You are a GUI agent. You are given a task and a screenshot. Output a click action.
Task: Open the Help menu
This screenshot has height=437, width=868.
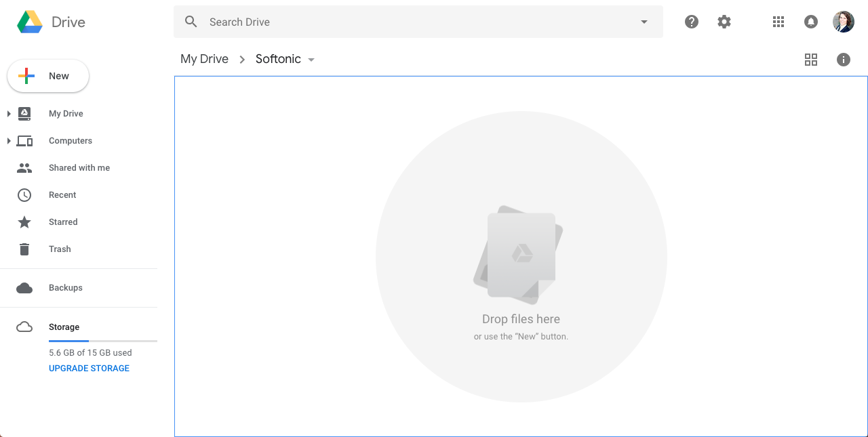point(691,22)
